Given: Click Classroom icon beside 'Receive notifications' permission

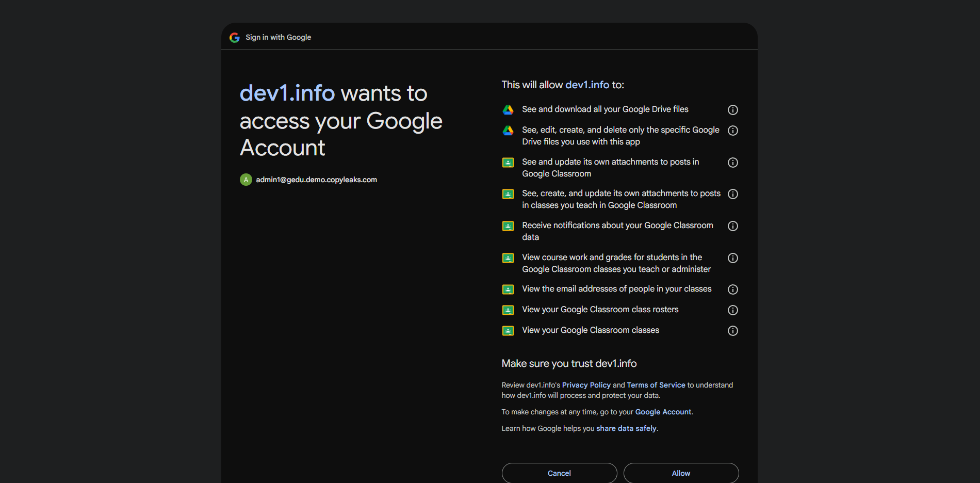Looking at the screenshot, I should point(508,226).
